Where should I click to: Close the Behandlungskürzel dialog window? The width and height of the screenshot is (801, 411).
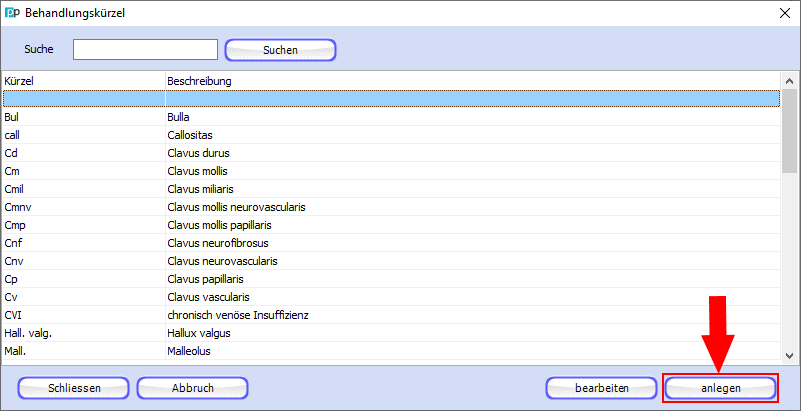[x=782, y=13]
